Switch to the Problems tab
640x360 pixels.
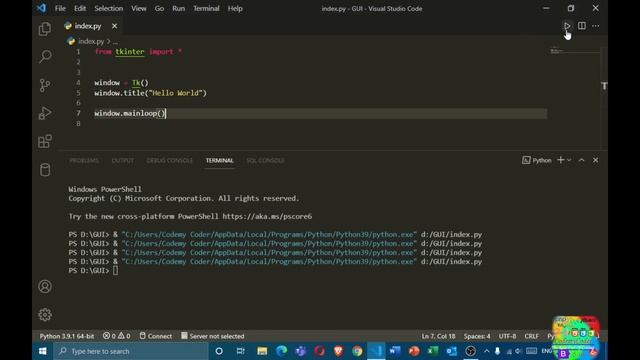click(x=84, y=160)
